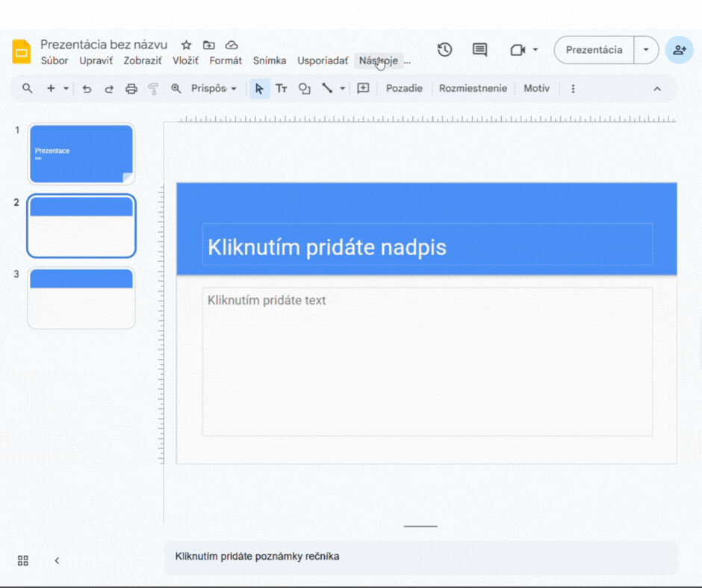Screen dimensions: 702x588
Task: Grab the speaker notes resize handle
Action: (x=420, y=526)
